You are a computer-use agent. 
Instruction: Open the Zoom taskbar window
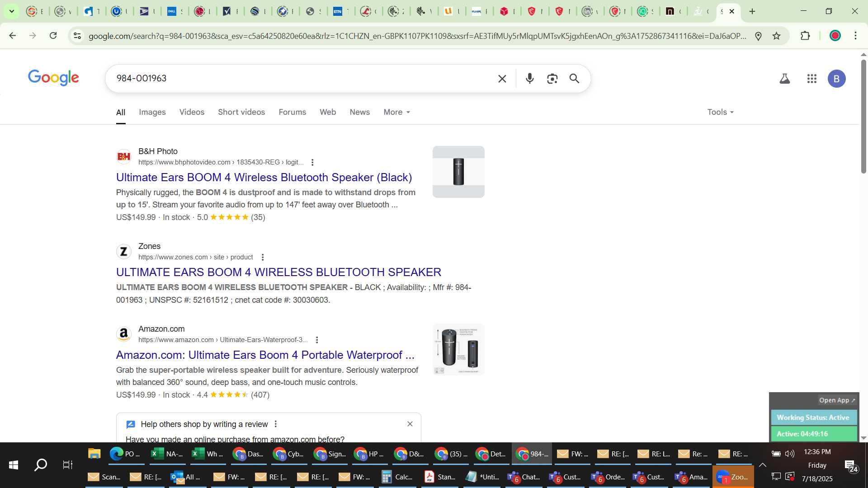coord(733,477)
